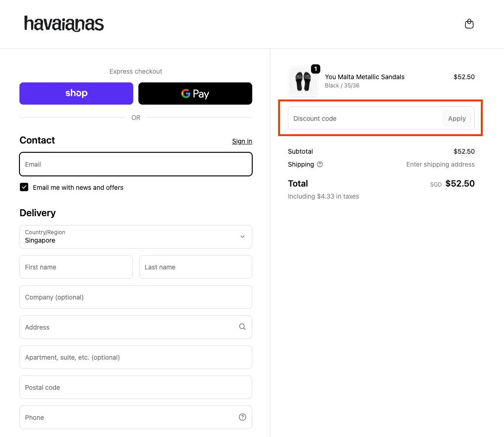Open the Country/Region dropdown
504x437 pixels.
(136, 237)
